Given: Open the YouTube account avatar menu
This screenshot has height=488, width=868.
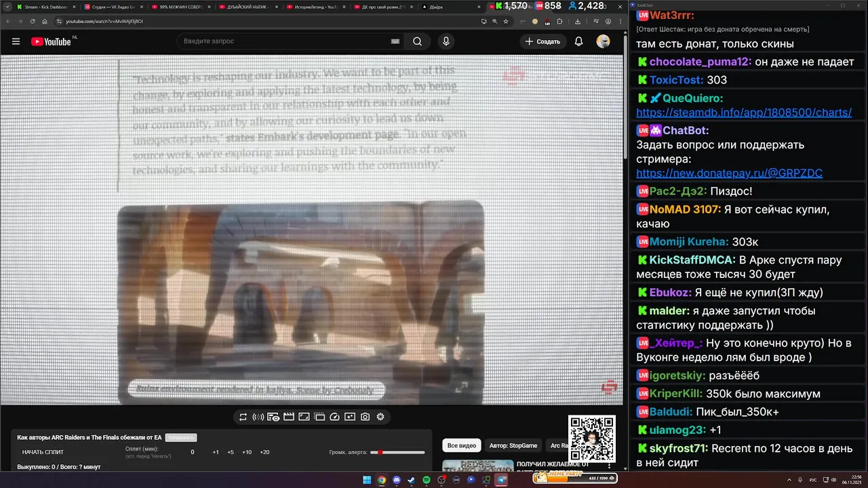Looking at the screenshot, I should point(603,41).
